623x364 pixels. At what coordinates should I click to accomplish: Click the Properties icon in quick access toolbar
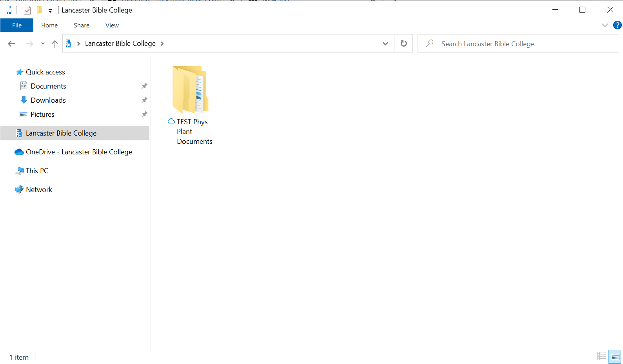[27, 10]
